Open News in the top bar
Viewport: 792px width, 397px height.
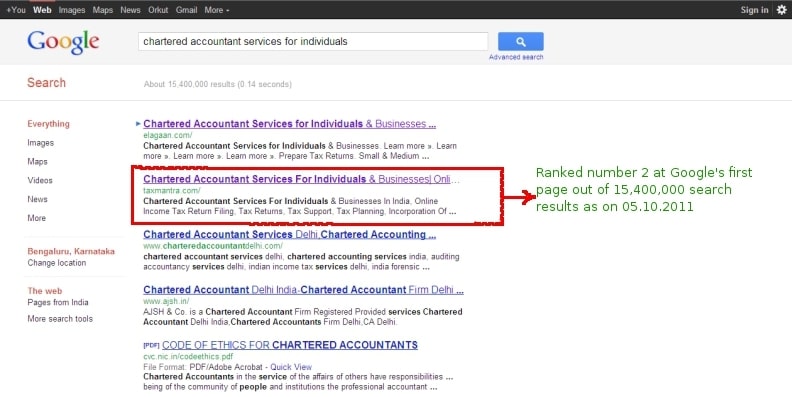(x=130, y=10)
